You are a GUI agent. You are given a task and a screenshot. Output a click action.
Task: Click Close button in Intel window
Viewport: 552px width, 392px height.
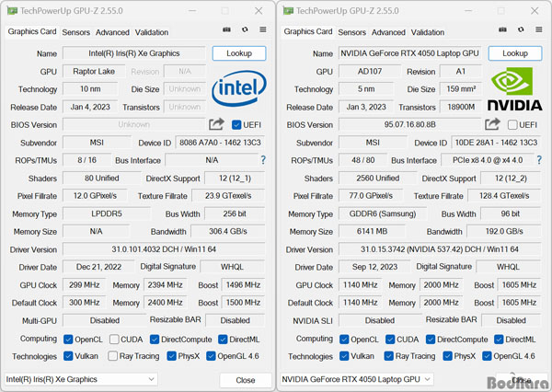click(x=246, y=380)
